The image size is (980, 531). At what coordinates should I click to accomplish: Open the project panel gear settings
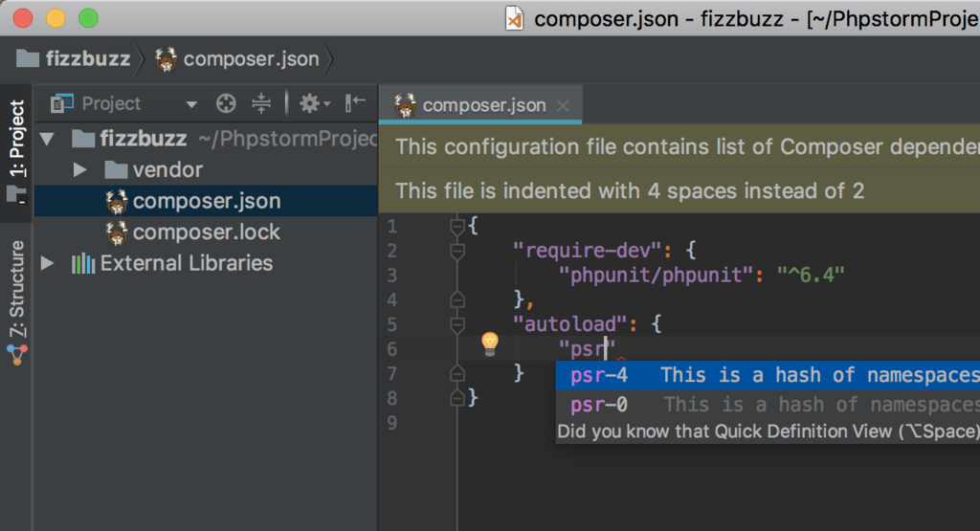pos(314,103)
